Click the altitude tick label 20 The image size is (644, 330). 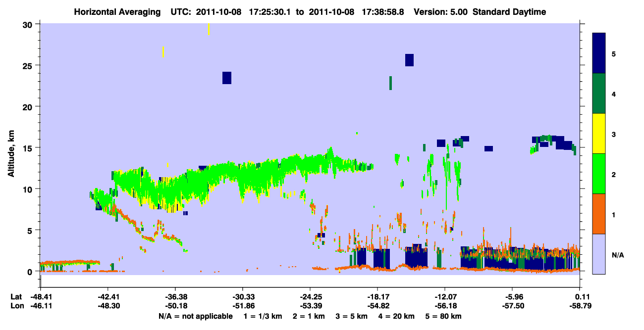(29, 107)
